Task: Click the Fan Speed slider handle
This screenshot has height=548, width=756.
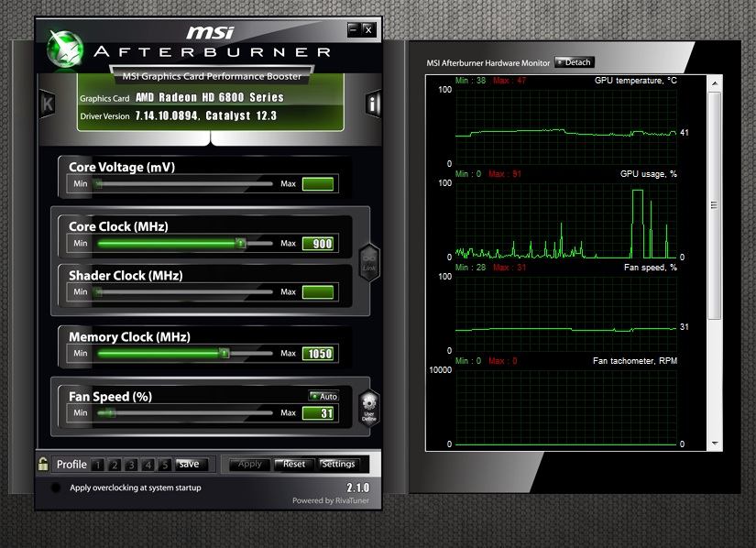Action: [x=109, y=412]
